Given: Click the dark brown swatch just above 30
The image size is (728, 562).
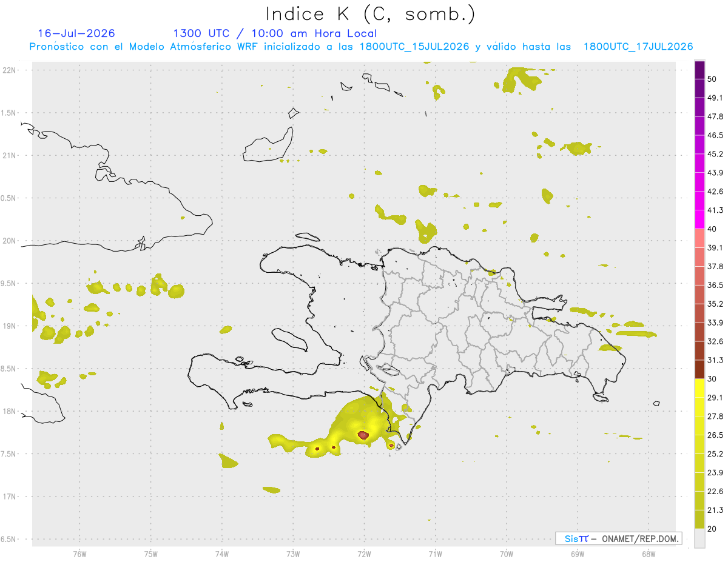Looking at the screenshot, I should click(x=699, y=369).
